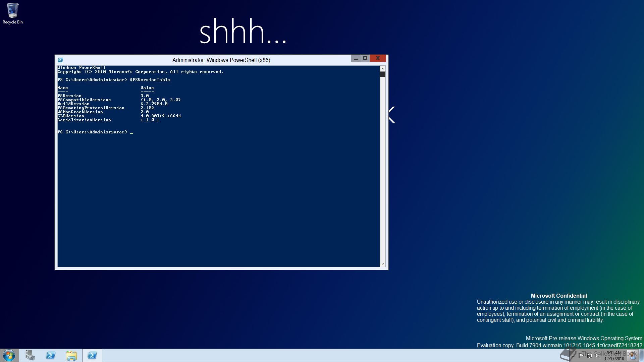Viewport: 644px width, 362px height.
Task: Click the PSCompatibleVersions row label
Action: coord(84,100)
